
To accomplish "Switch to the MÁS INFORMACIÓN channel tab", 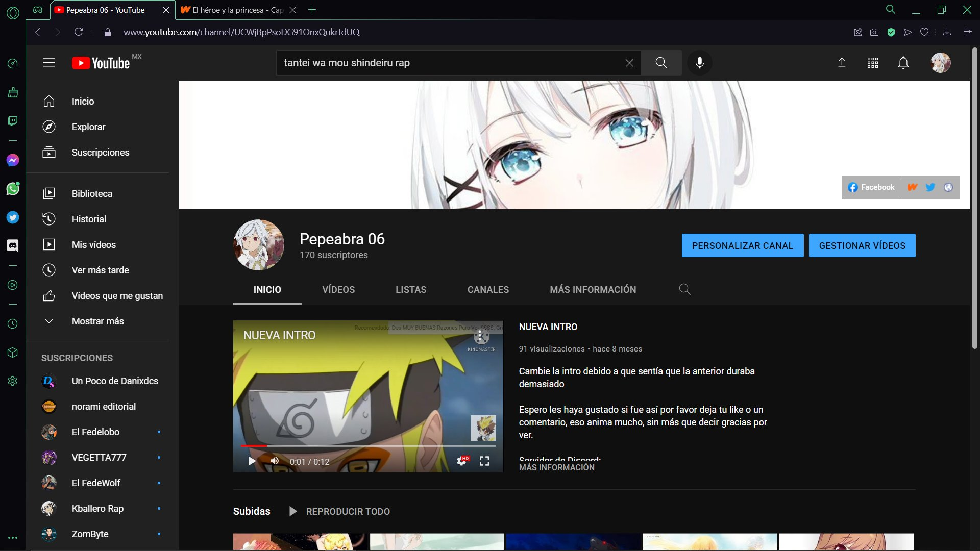I will tap(593, 290).
